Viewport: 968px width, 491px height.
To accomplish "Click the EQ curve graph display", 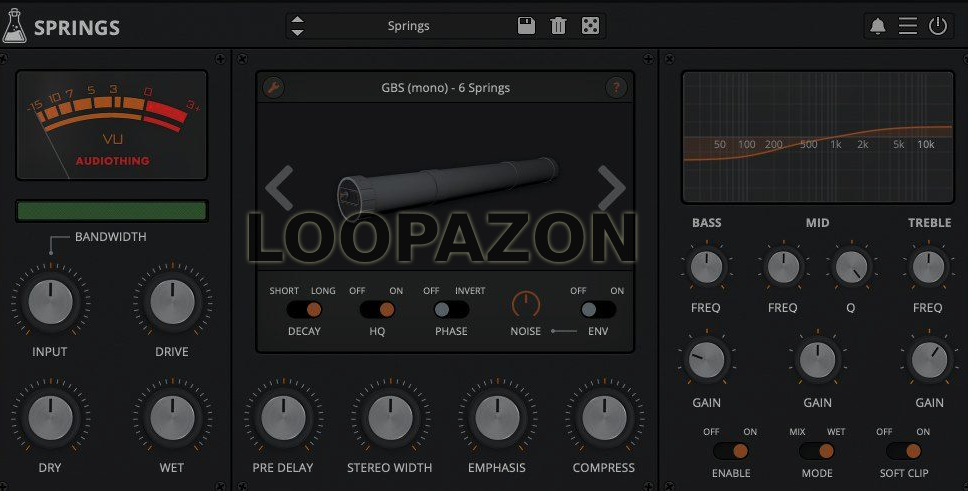I will pyautogui.click(x=817, y=137).
